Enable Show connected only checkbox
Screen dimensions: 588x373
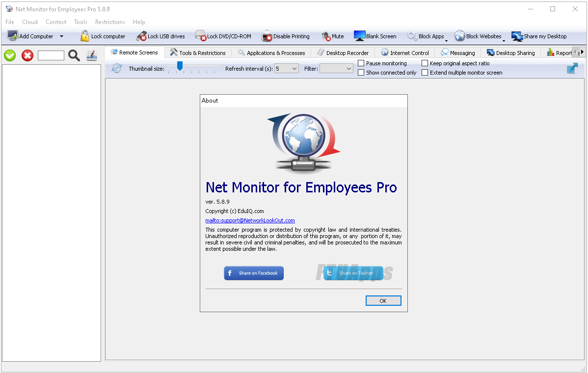click(361, 72)
